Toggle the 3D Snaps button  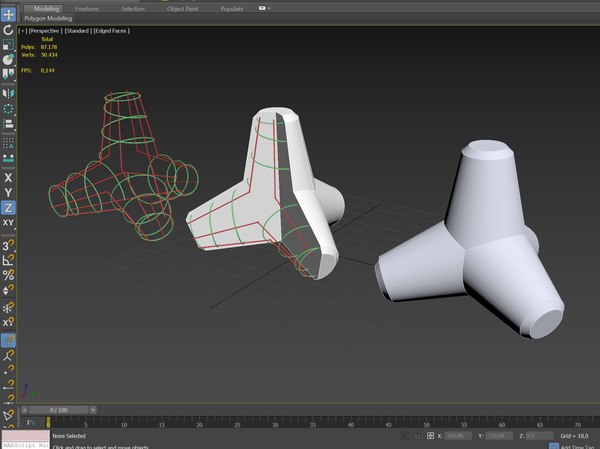click(x=8, y=245)
